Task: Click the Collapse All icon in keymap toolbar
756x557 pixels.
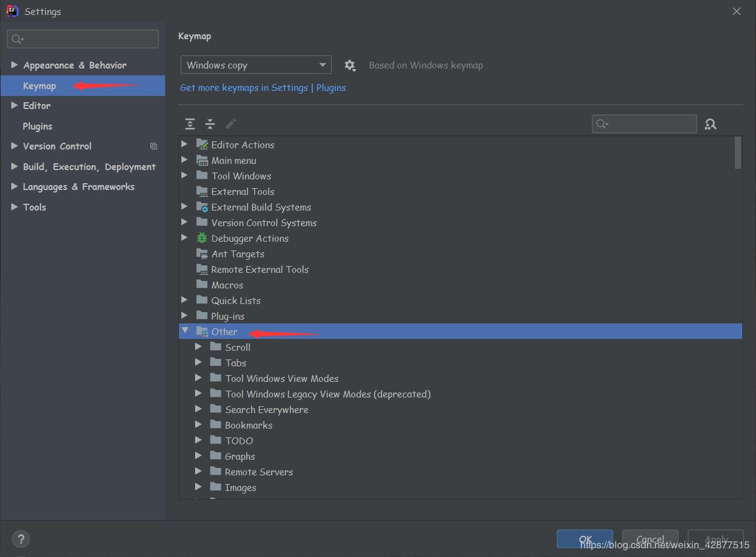Action: [210, 124]
